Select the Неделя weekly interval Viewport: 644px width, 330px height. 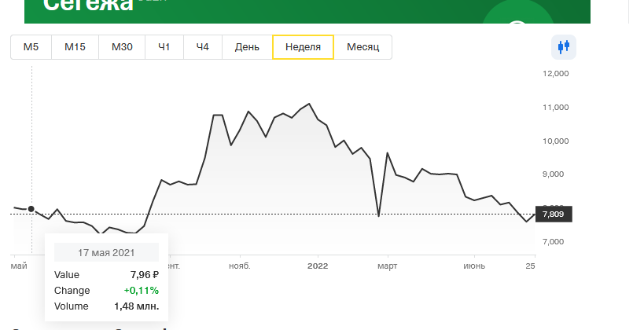(303, 47)
